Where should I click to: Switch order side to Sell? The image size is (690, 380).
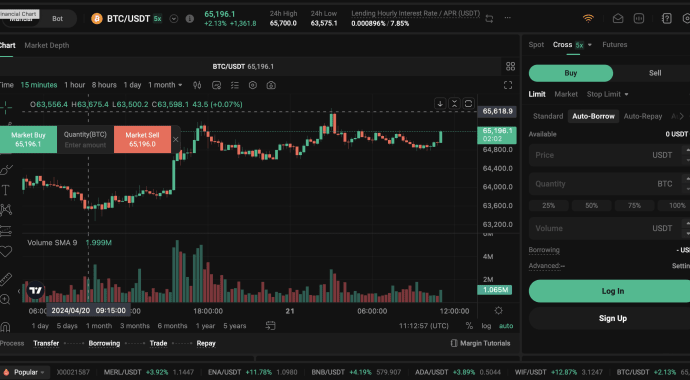coord(654,73)
